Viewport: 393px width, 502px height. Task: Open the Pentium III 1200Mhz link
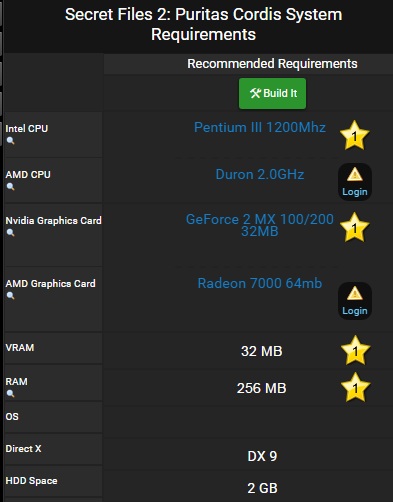tap(260, 127)
